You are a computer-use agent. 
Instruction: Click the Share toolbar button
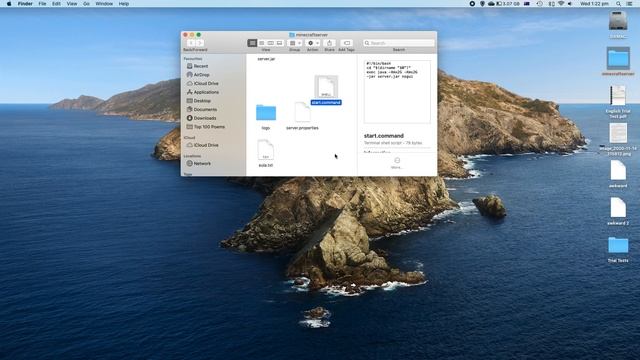tap(329, 43)
